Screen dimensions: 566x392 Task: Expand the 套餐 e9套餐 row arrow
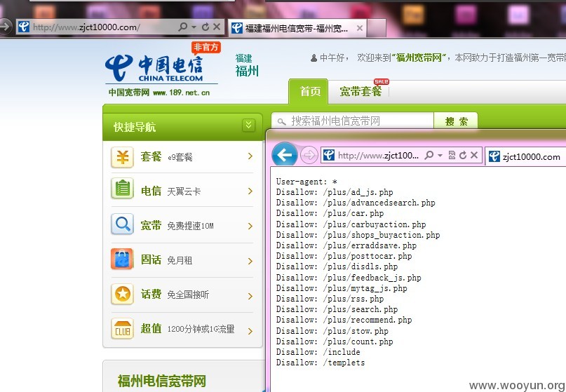250,156
